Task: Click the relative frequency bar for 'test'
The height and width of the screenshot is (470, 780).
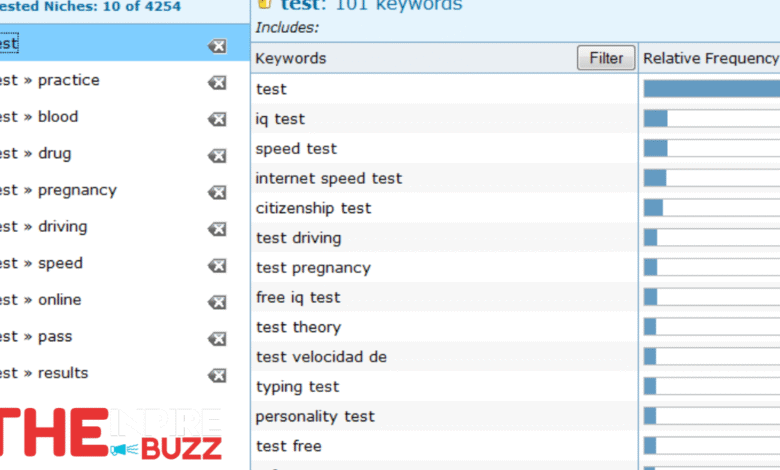Action: pos(710,89)
